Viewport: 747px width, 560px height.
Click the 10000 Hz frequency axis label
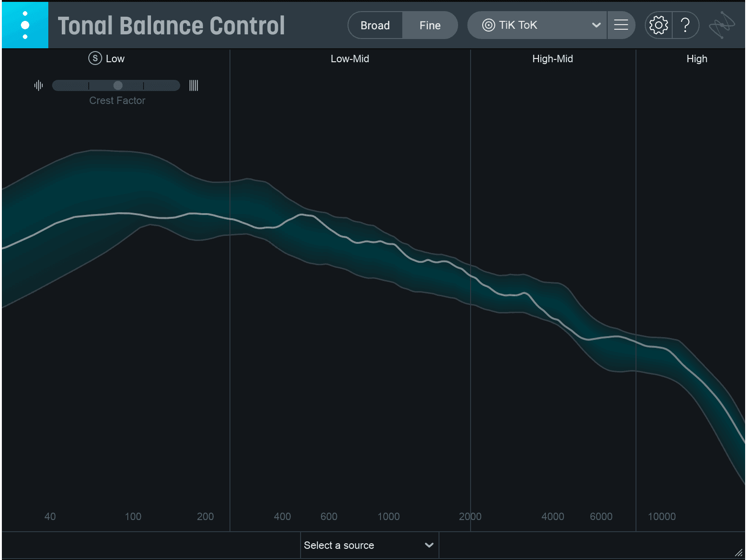[662, 516]
